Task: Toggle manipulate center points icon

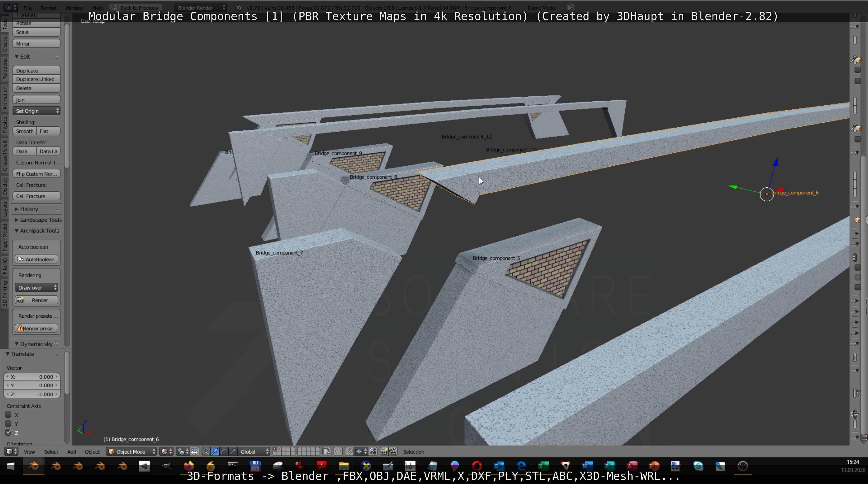Action: pyautogui.click(x=194, y=452)
